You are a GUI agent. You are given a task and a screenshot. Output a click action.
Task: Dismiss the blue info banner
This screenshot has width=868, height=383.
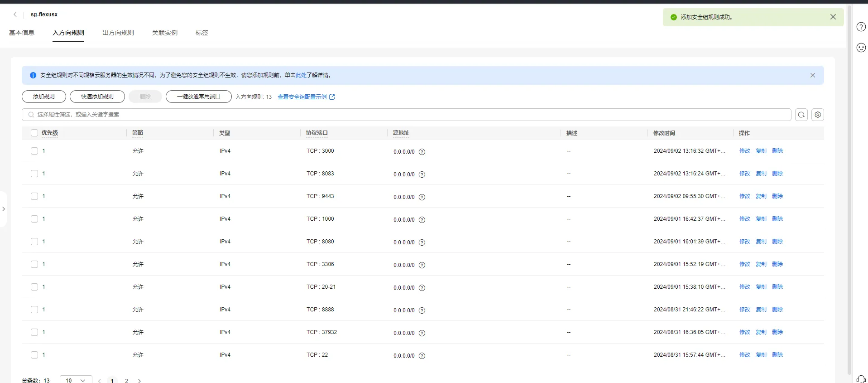tap(812, 75)
